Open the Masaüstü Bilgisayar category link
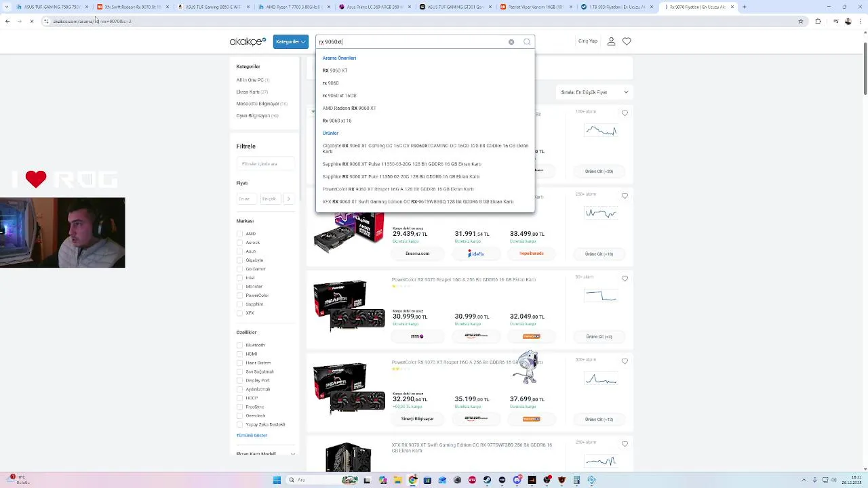Screen dimensions: 868x488 click(258, 104)
